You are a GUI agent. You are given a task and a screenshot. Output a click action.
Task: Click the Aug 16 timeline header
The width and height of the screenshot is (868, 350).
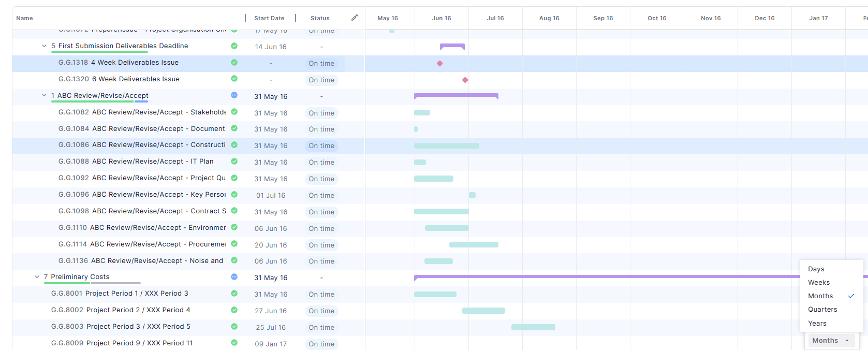tap(549, 18)
